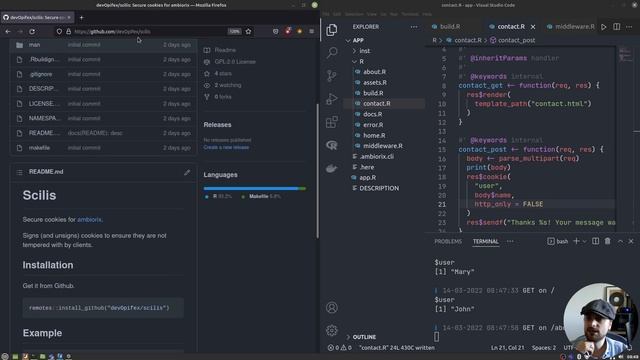Follow the ambiorix link in README
640x360 pixels.
point(89,220)
